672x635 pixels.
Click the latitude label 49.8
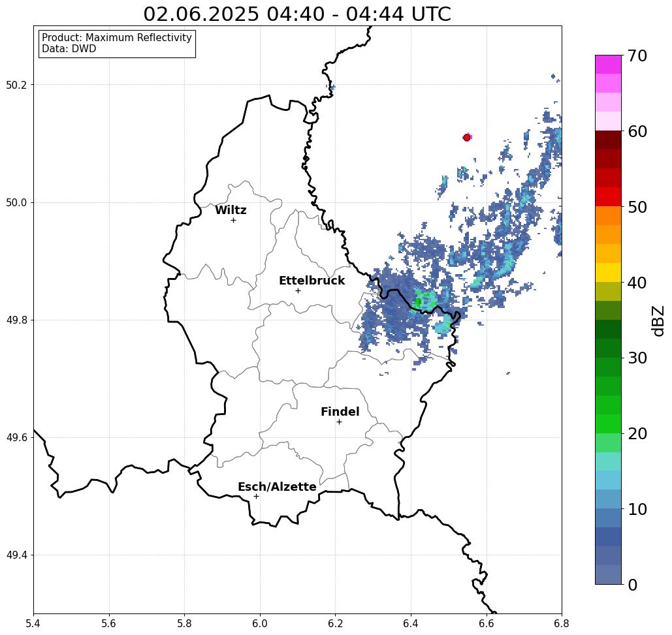(16, 320)
